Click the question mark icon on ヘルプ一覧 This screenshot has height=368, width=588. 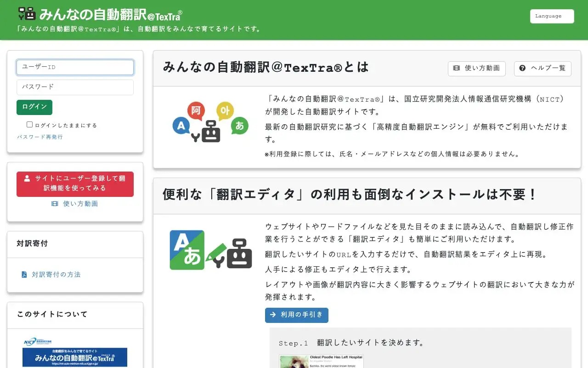(522, 68)
